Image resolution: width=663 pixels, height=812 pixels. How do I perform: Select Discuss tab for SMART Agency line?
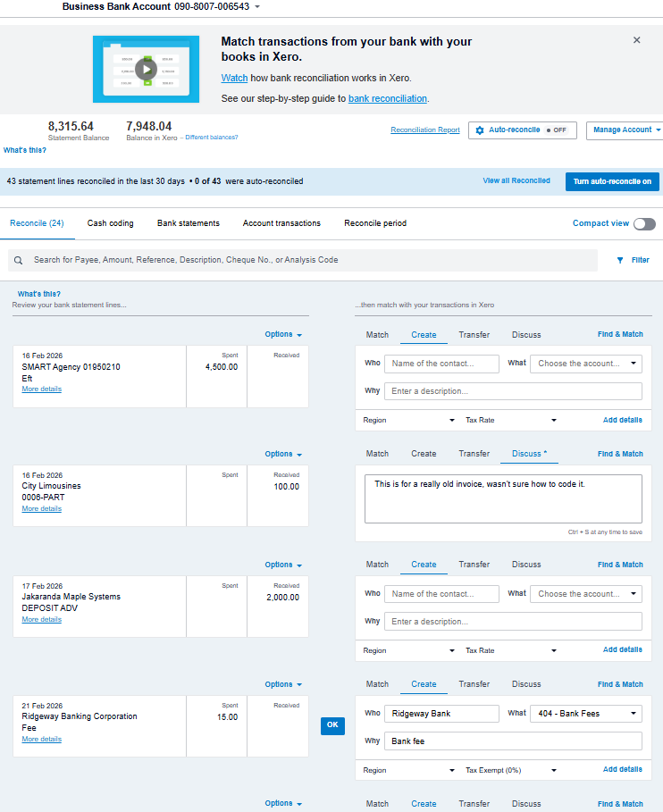tap(526, 335)
